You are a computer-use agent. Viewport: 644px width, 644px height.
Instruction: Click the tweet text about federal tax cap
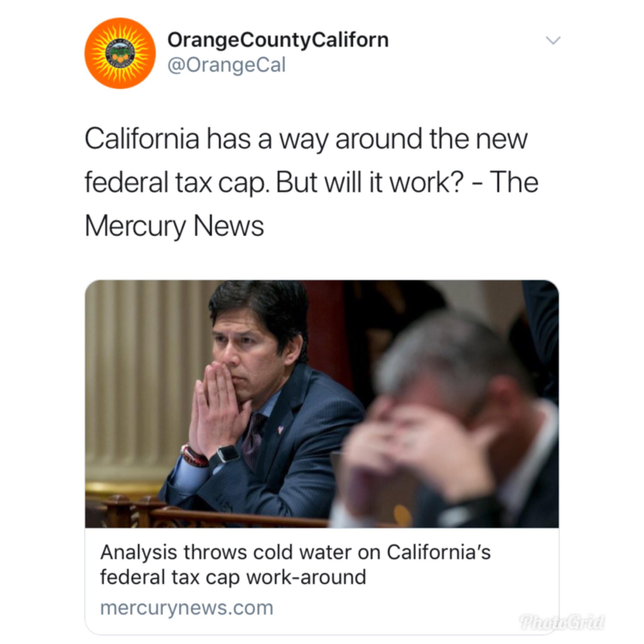pyautogui.click(x=311, y=183)
